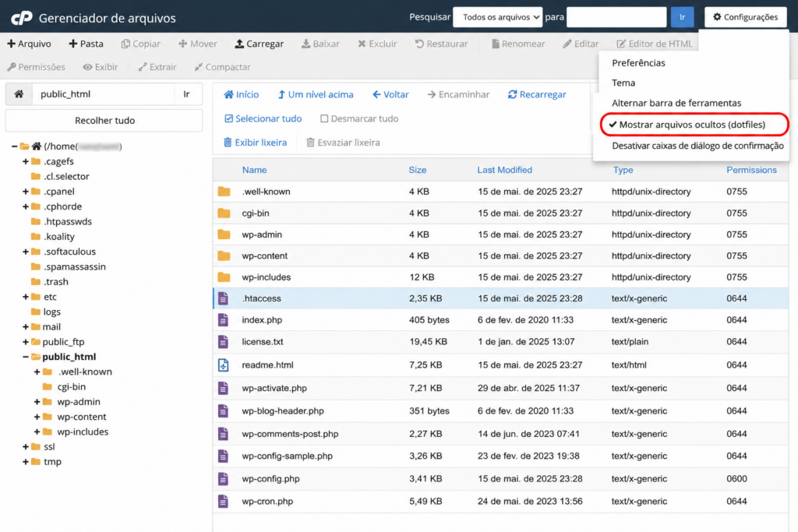Image resolution: width=798 pixels, height=532 pixels.
Task: Click the Compactar toolbar icon
Action: click(199, 67)
